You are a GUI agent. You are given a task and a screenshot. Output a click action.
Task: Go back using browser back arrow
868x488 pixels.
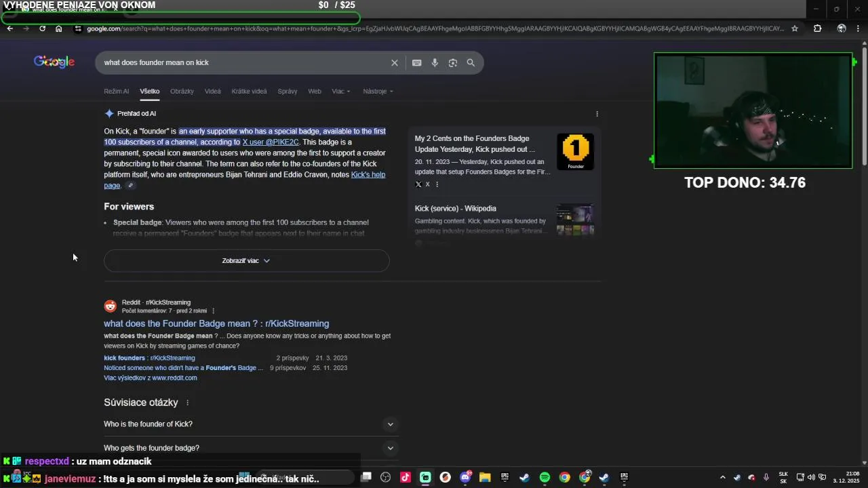click(9, 28)
